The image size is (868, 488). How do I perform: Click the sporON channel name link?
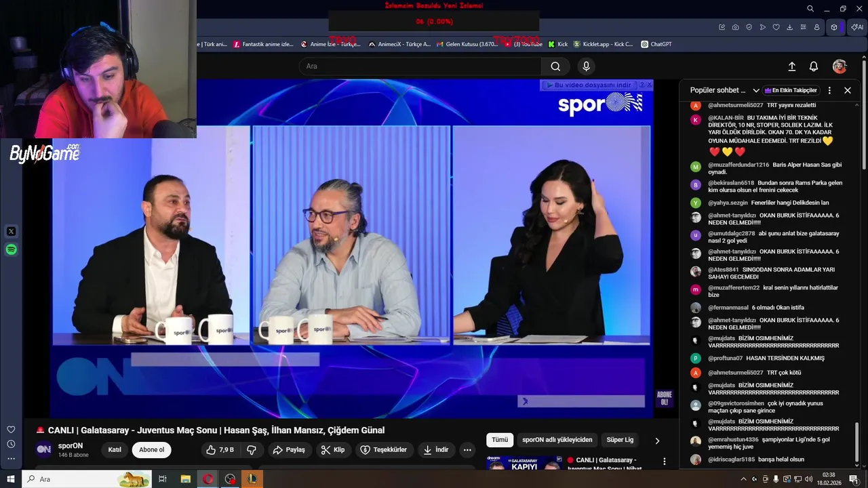pyautogui.click(x=71, y=446)
